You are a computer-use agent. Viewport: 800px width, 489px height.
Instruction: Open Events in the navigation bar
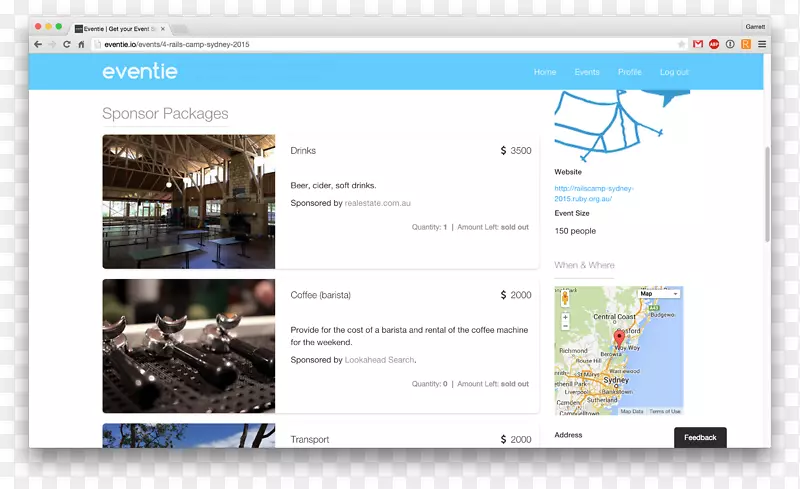587,72
